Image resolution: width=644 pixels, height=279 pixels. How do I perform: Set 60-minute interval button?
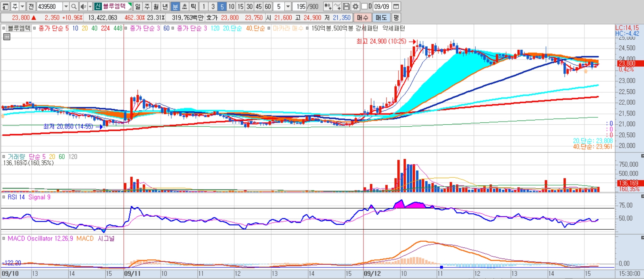pyautogui.click(x=268, y=7)
